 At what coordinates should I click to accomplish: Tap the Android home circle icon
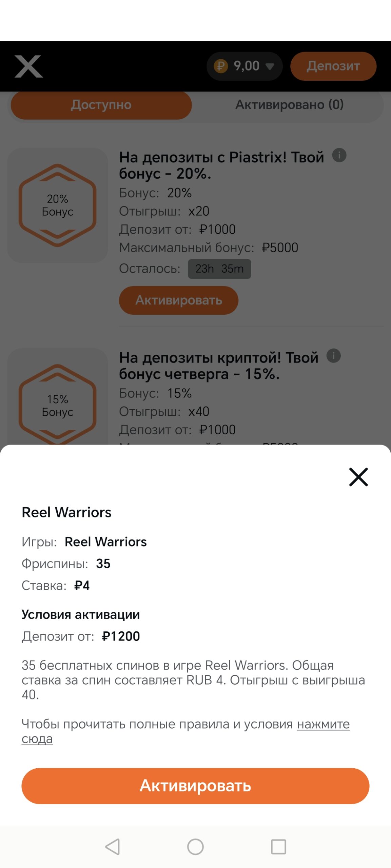click(x=195, y=847)
